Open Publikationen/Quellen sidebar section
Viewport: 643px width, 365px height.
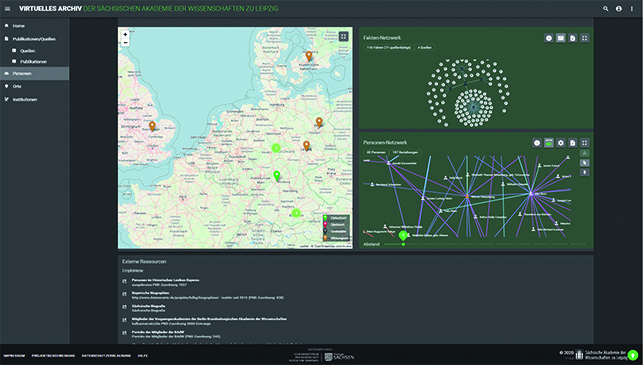pos(34,39)
